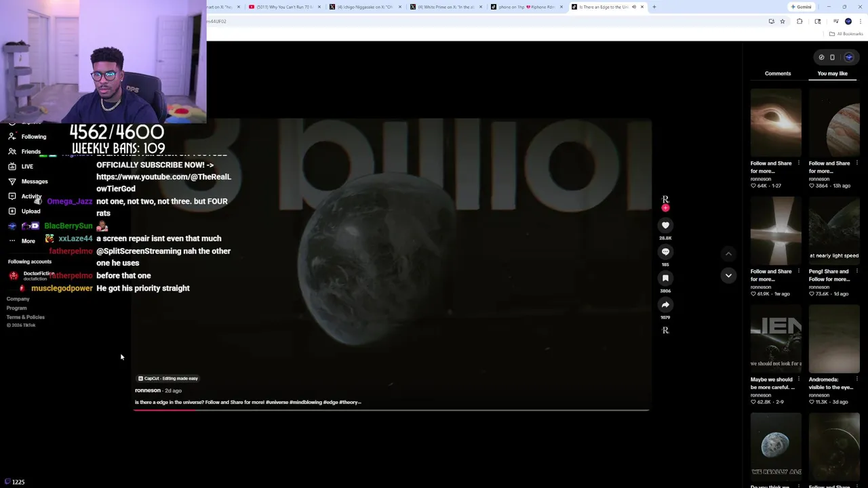Open the Upload page from the sidebar

click(24, 211)
